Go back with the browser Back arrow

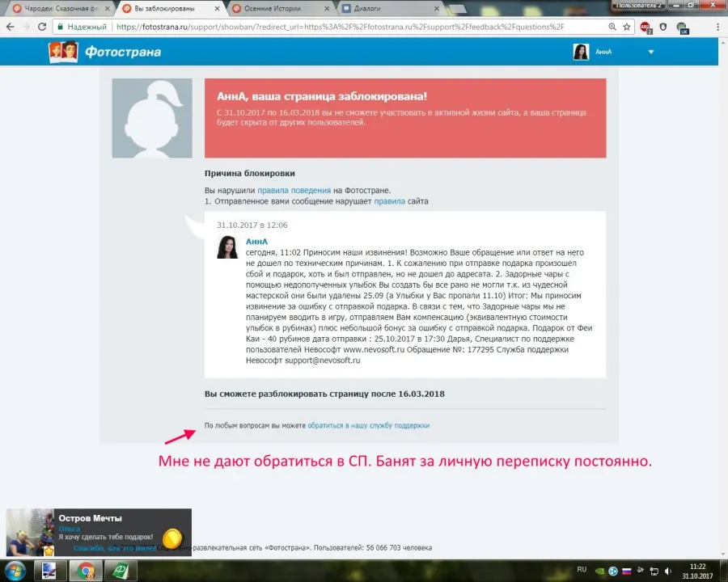tap(11, 27)
